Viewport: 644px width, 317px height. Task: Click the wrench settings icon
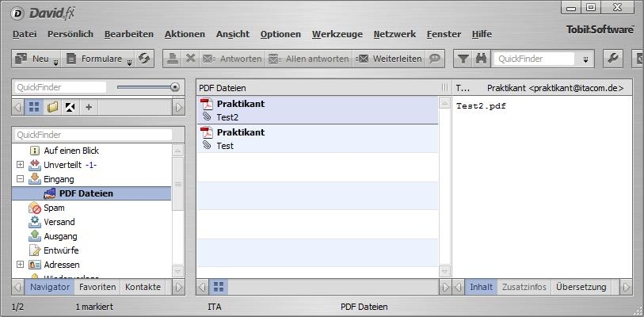click(613, 59)
